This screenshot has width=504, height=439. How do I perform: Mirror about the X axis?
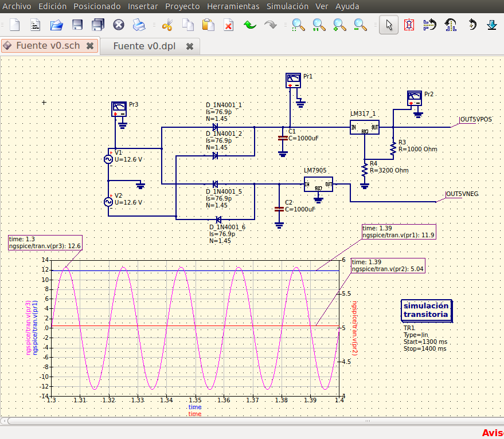coord(430,25)
